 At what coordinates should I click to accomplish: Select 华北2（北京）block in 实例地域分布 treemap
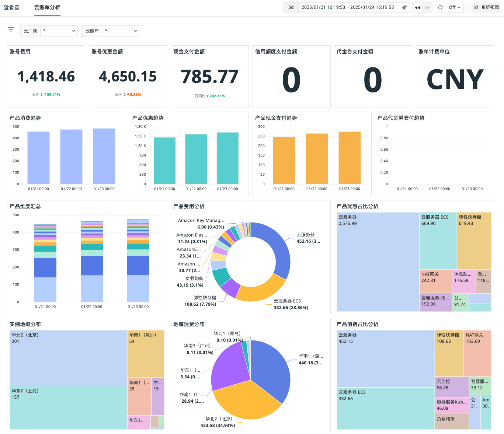[68, 357]
